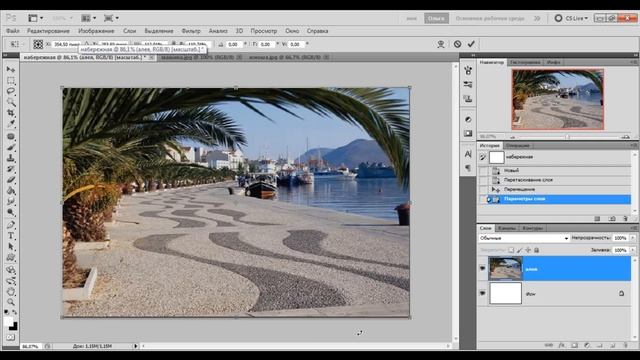Hide the 'Фон' background layer

click(x=482, y=293)
